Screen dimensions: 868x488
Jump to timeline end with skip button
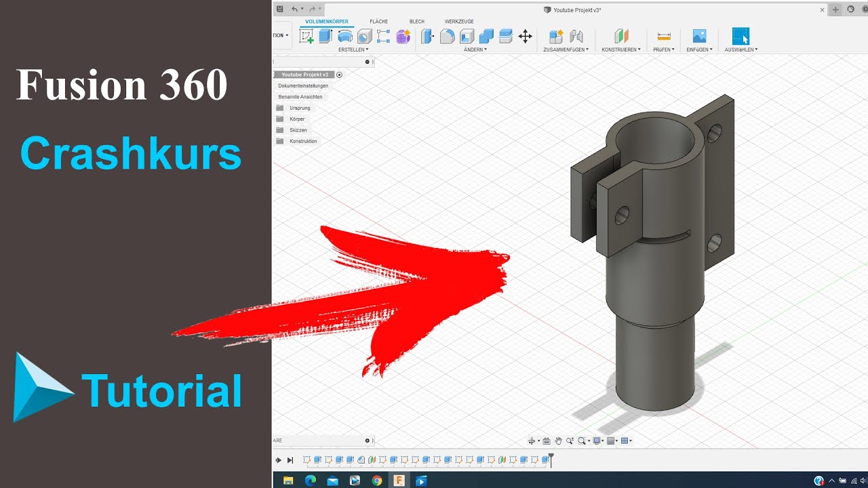[290, 460]
